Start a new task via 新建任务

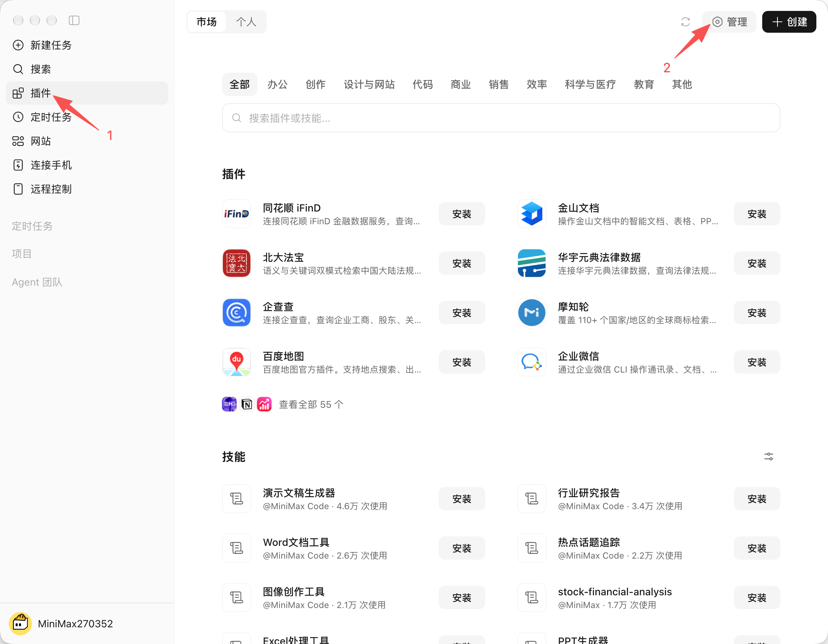point(87,45)
